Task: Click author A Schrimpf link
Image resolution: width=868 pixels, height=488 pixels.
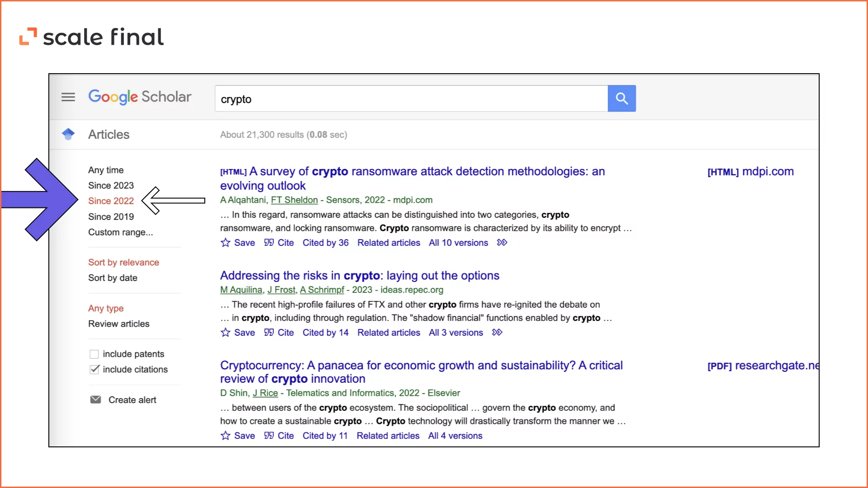Action: pos(322,290)
